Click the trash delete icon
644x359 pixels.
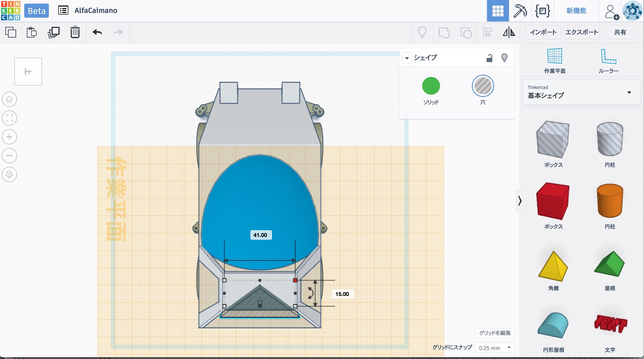coord(75,32)
